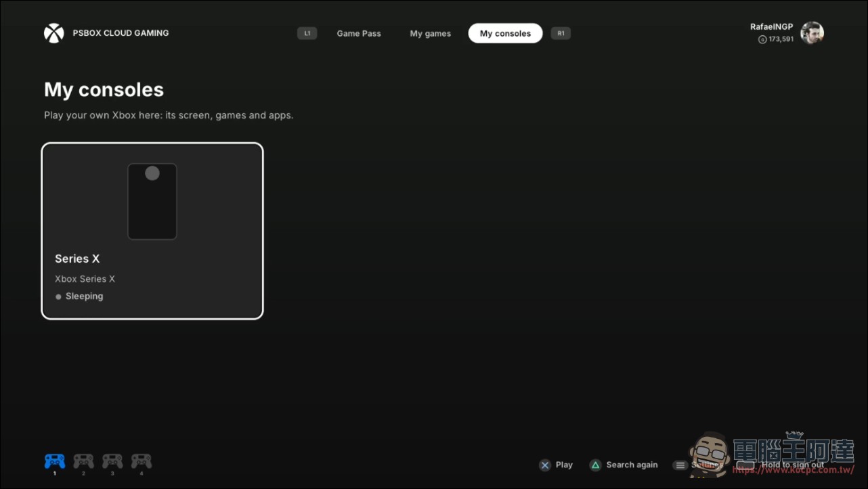Click the Xbox logo icon
This screenshot has height=489, width=868.
point(54,33)
